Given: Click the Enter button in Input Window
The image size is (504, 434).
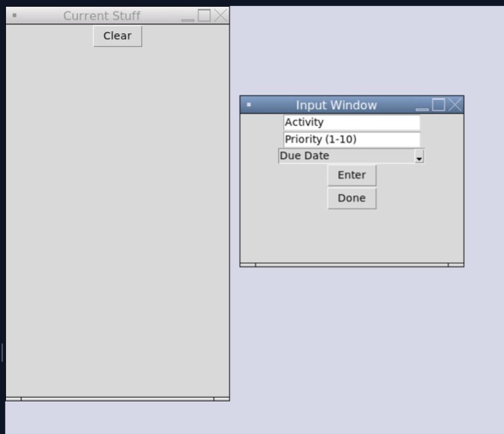Looking at the screenshot, I should (352, 176).
